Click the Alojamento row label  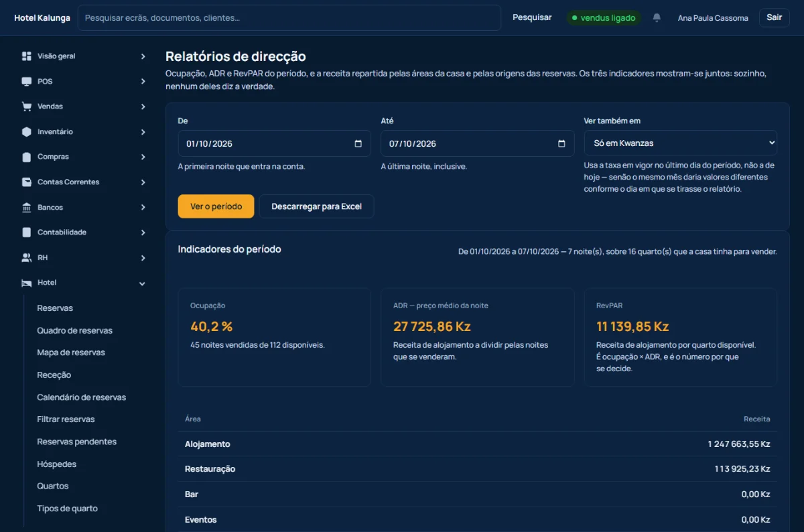click(208, 444)
